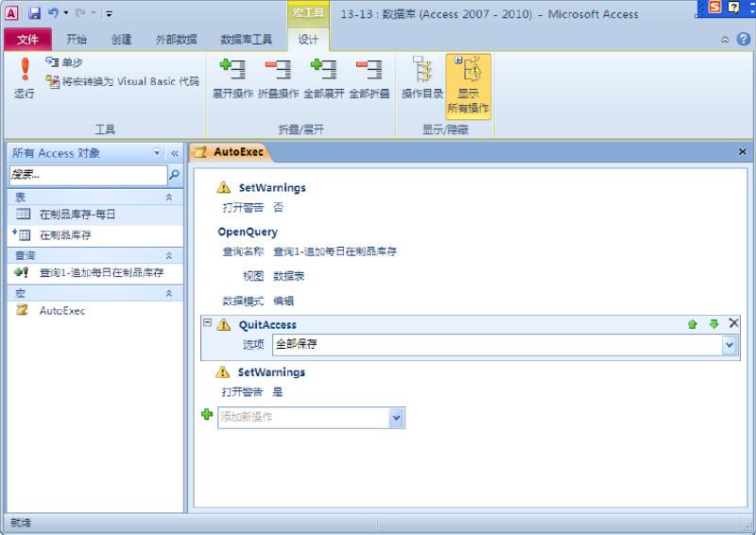Open the Action Catalog (操作目录)

(x=422, y=78)
